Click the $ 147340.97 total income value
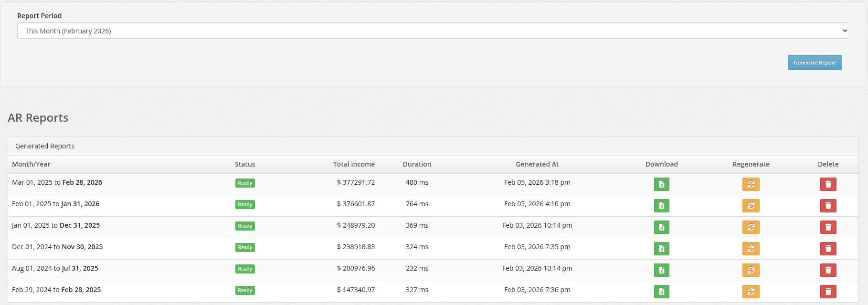 pyautogui.click(x=356, y=290)
